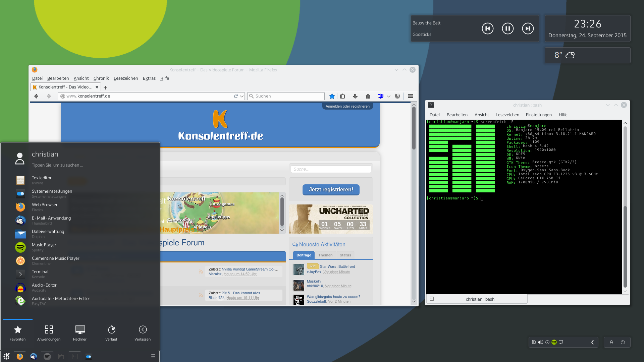Launch Audio-Editor Audacity from favorites
The image size is (644, 362).
click(80, 288)
